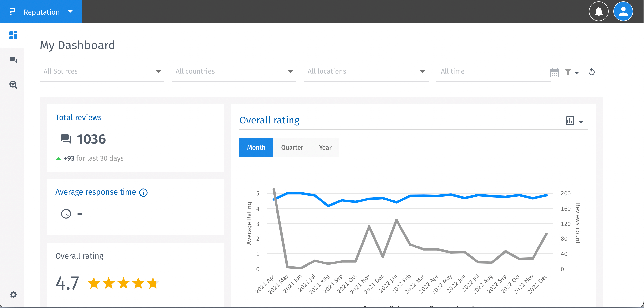The width and height of the screenshot is (644, 308).
Task: Switch chart period to Quarter
Action: 292,148
